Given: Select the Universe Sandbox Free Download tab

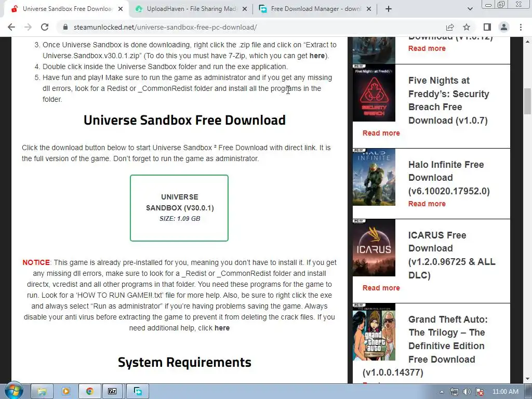Looking at the screenshot, I should click(x=66, y=9).
